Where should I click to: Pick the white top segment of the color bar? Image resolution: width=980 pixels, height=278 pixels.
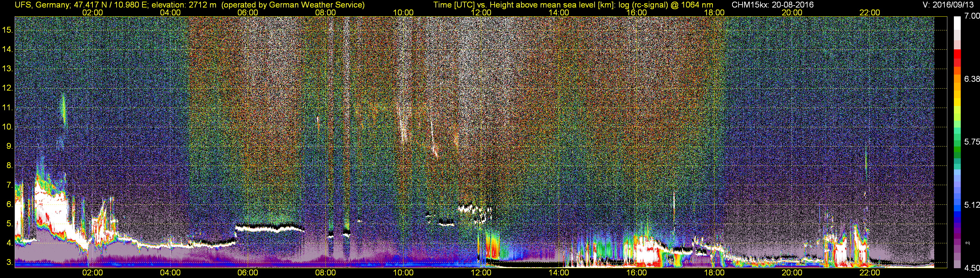coord(957,23)
